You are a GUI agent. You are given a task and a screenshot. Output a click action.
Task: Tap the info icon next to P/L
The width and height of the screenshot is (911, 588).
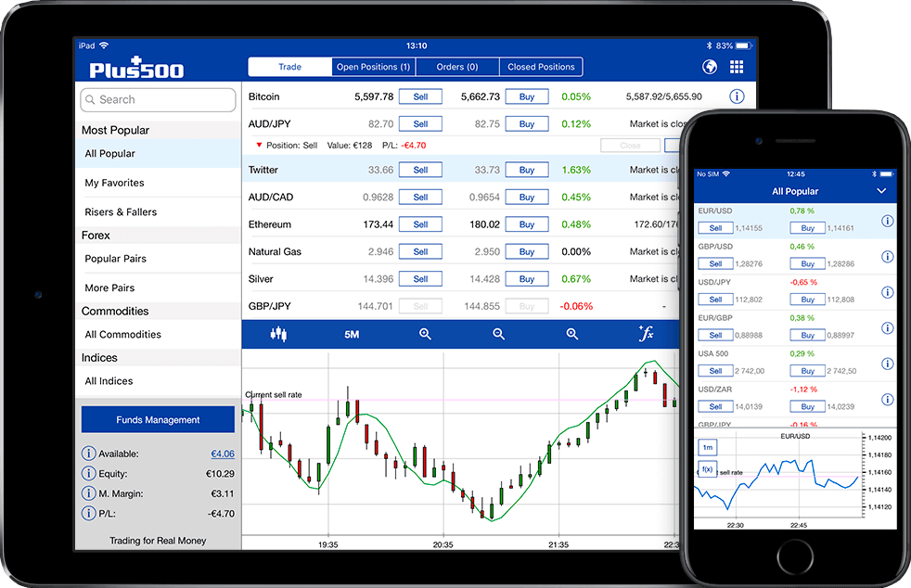88,514
